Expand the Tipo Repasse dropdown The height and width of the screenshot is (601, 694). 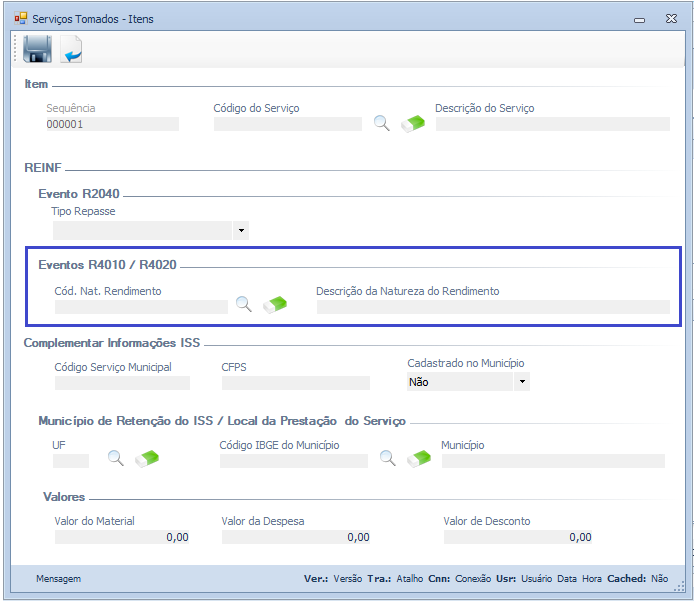click(240, 231)
